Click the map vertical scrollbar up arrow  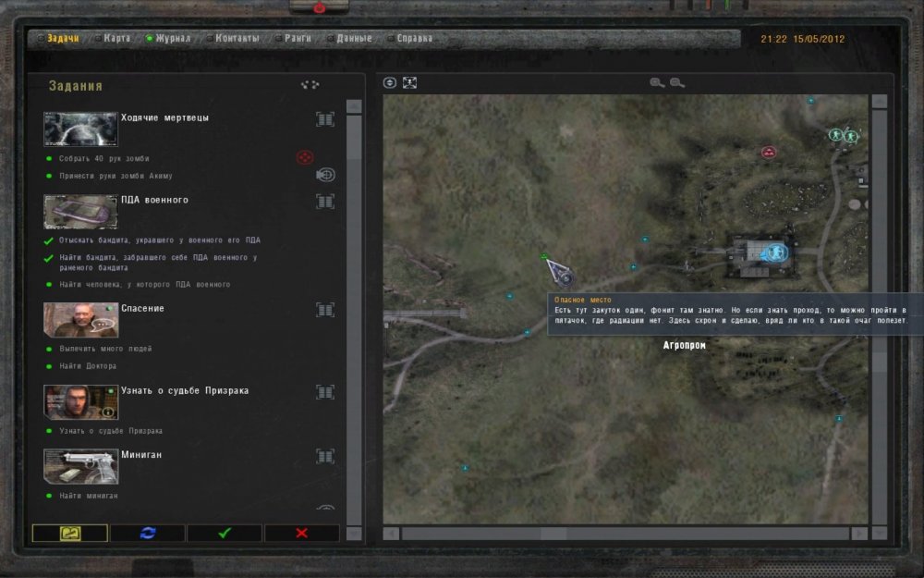point(880,102)
